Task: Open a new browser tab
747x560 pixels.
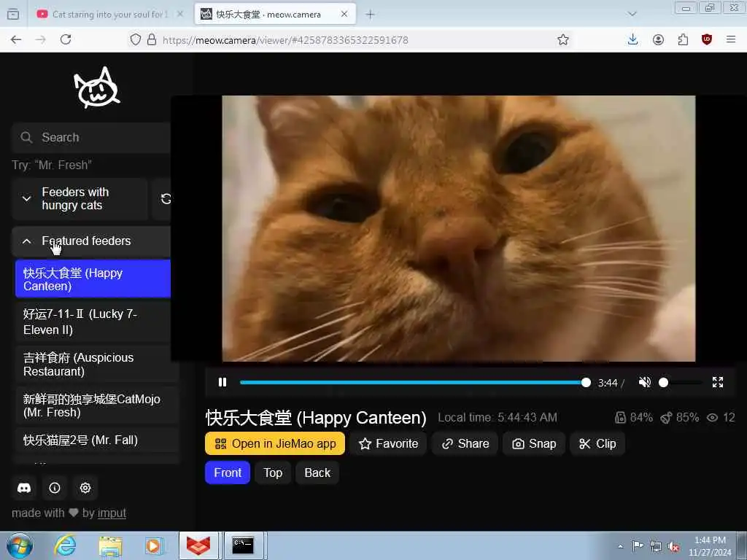Action: (370, 15)
